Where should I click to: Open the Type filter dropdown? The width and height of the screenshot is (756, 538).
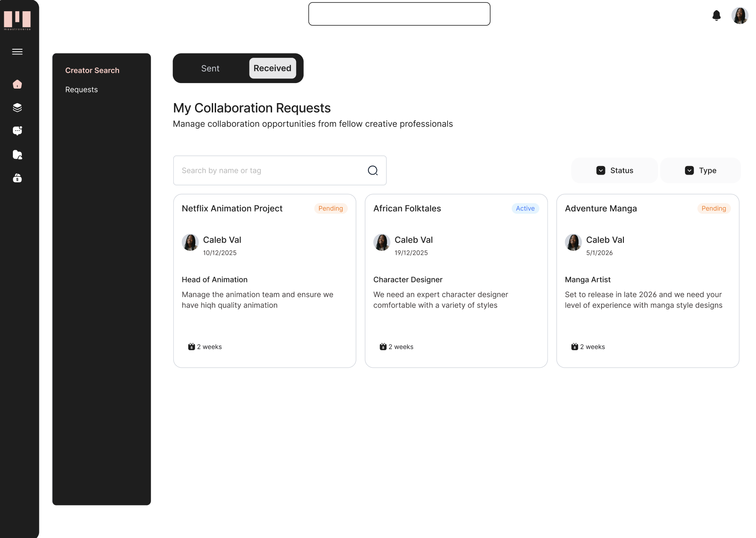point(700,170)
